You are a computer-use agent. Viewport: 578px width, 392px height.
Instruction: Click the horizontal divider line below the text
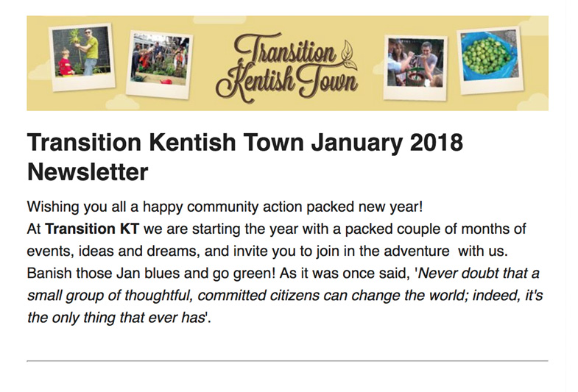click(287, 361)
